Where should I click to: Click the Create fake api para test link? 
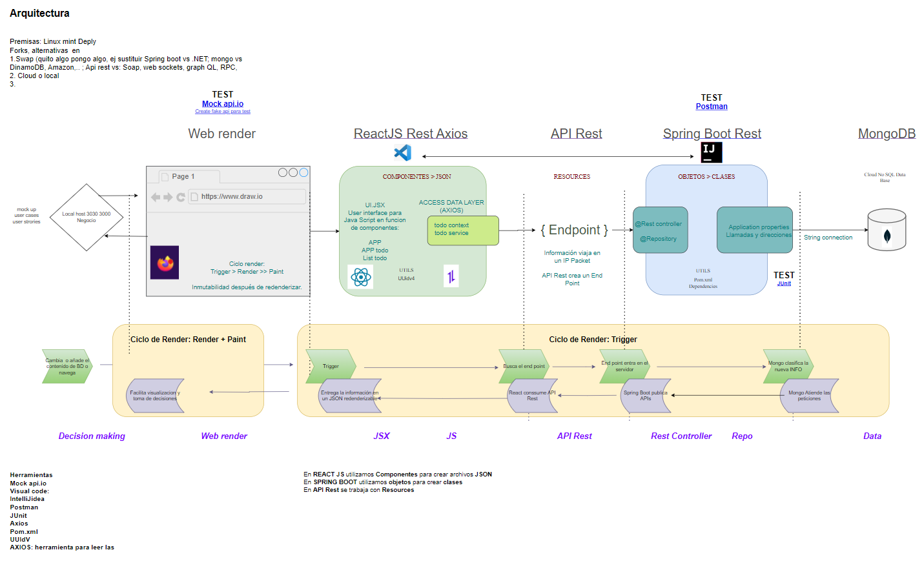[223, 112]
